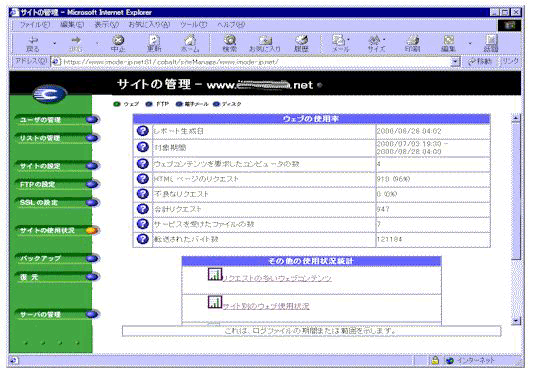
Task: Click help icon for 対象期間 row
Action: click(143, 147)
